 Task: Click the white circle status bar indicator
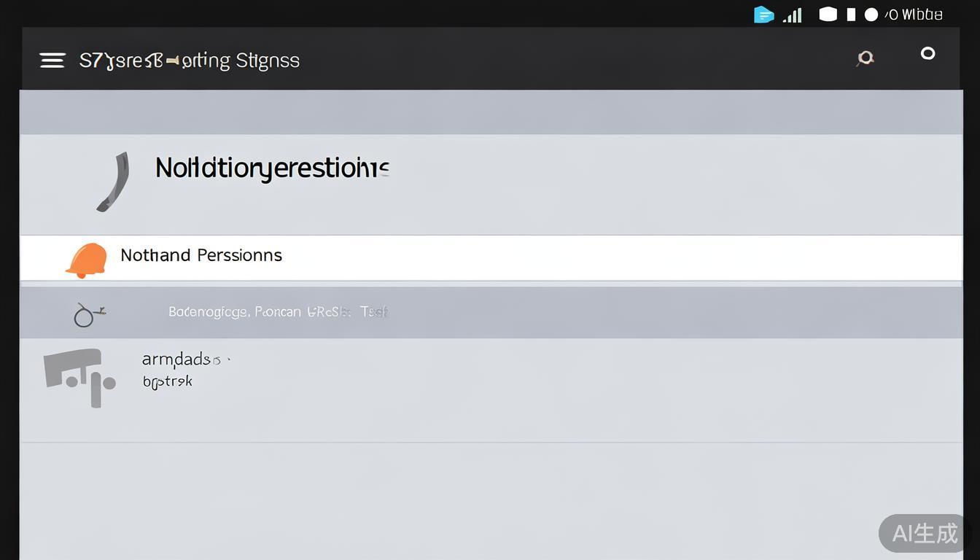[871, 15]
